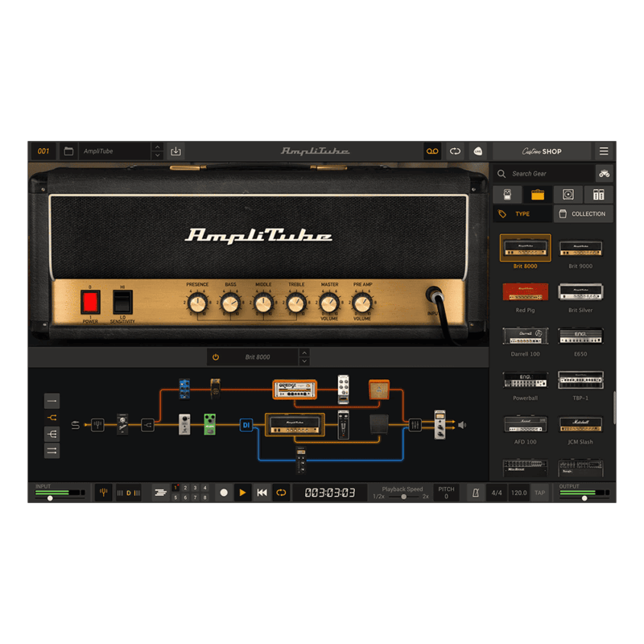This screenshot has height=644, width=644.
Task: Toggle Brit 8000 power bypass button
Action: pyautogui.click(x=216, y=357)
